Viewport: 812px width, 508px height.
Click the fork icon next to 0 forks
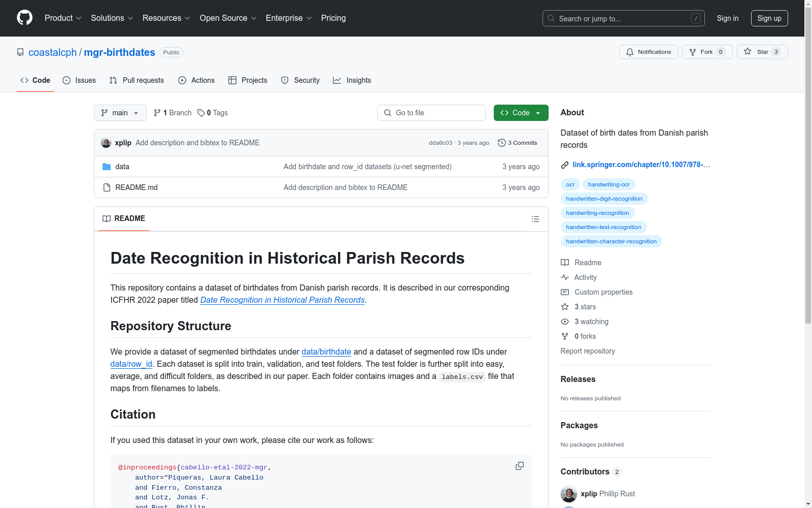(565, 336)
